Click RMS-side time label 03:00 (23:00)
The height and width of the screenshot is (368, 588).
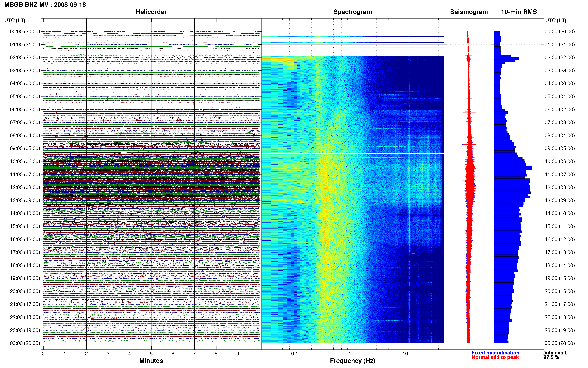click(x=560, y=71)
